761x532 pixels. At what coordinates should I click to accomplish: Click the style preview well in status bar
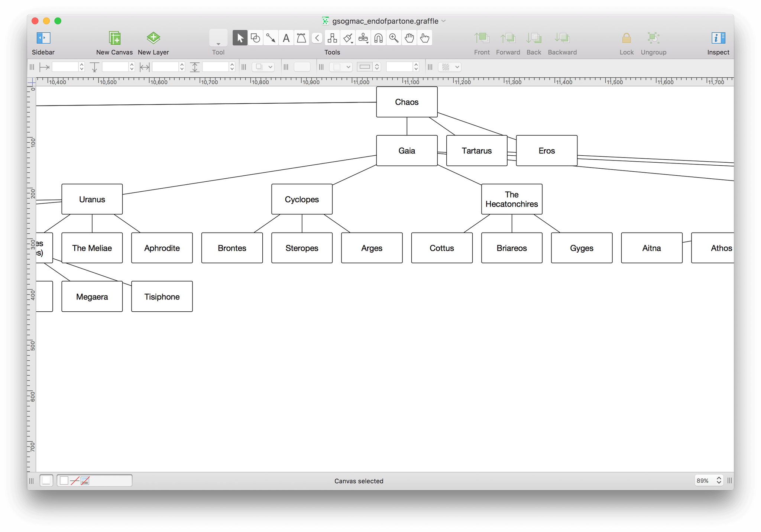95,481
